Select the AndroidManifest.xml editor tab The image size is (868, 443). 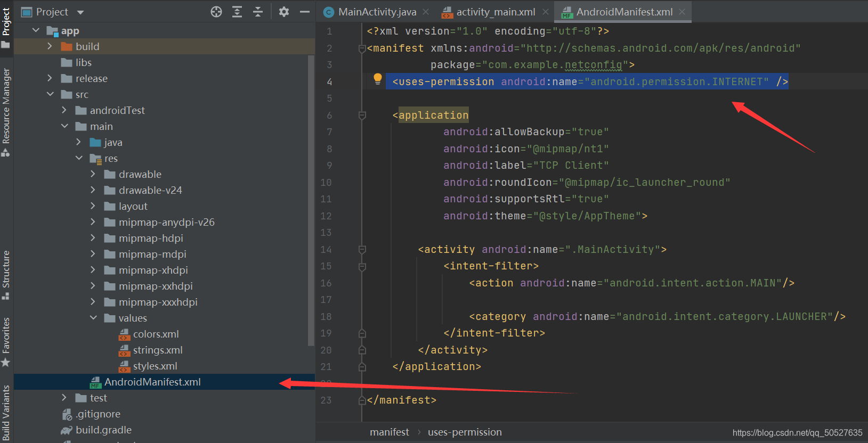pos(624,12)
